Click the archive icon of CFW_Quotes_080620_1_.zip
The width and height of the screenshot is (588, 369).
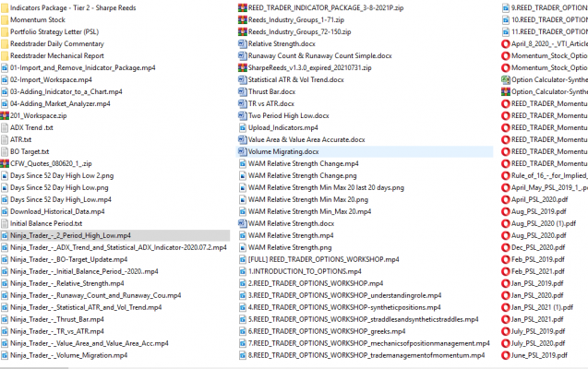point(5,163)
